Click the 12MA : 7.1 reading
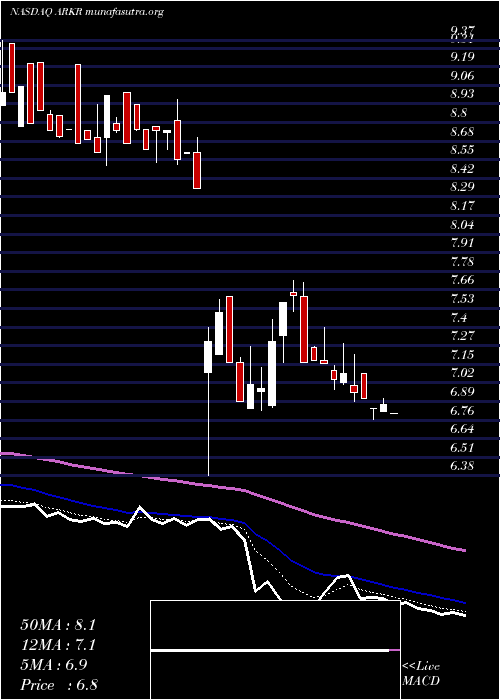The width and height of the screenshot is (500, 700). coord(58,645)
